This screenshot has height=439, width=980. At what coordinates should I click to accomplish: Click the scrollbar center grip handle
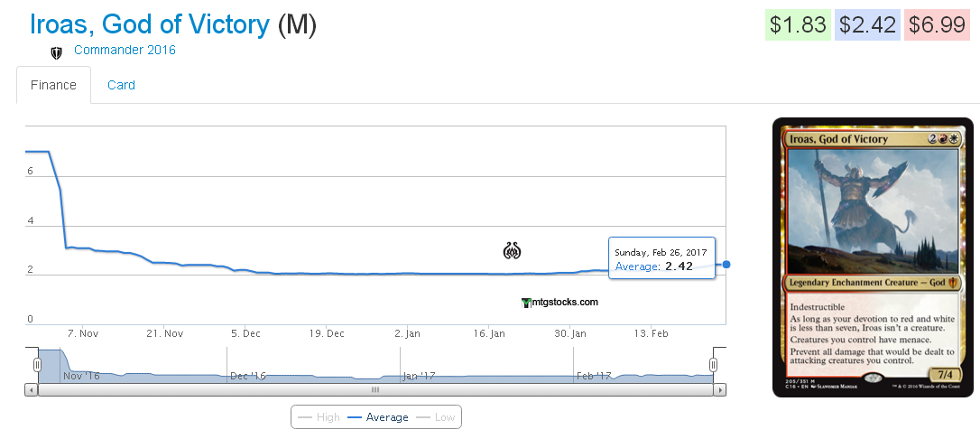point(375,389)
